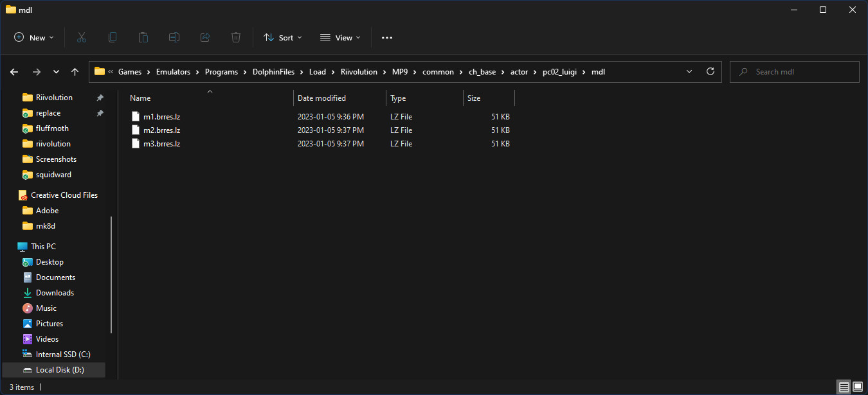The image size is (868, 395).
Task: Click the Cut scissors icon in toolbar
Action: pos(82,38)
